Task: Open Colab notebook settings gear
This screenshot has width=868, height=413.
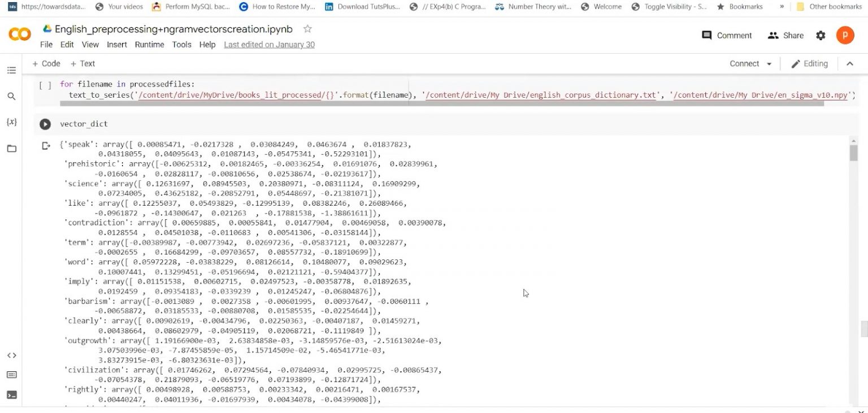Action: point(821,35)
